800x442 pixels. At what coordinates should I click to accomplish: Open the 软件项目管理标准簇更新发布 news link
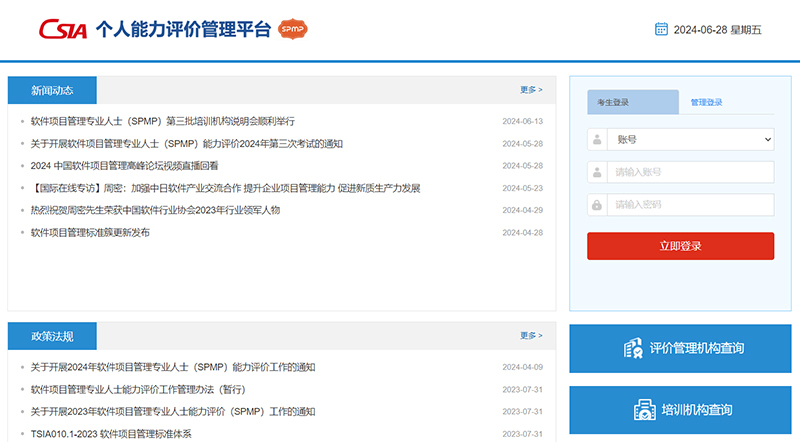coord(90,233)
